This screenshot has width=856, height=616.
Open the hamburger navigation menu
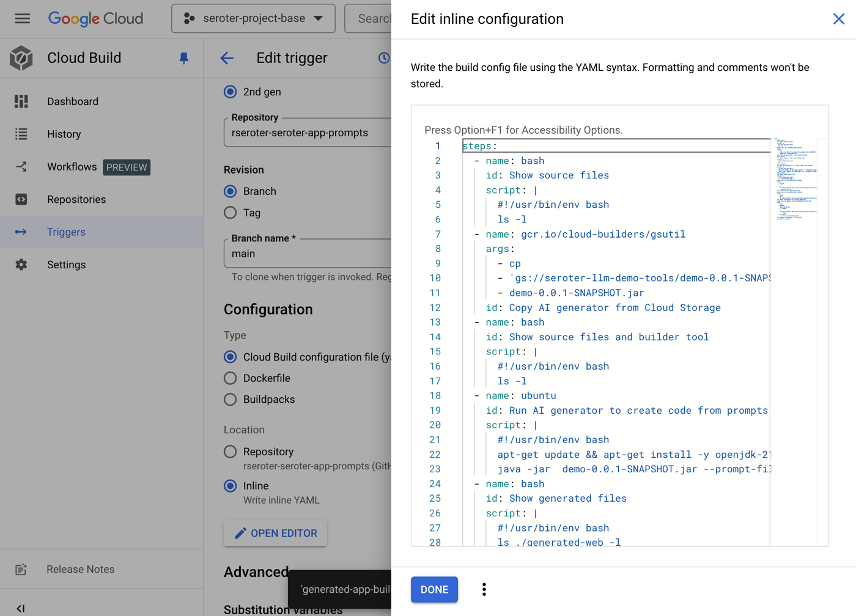click(23, 18)
